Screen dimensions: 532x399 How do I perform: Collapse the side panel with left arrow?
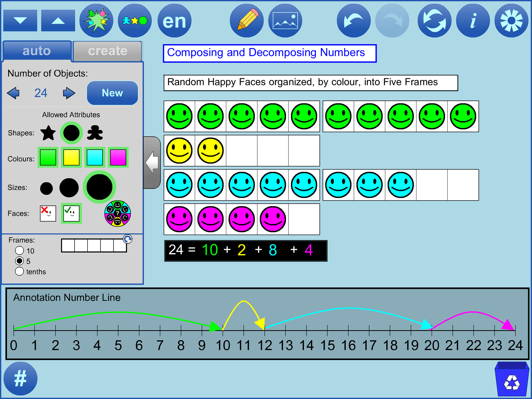(x=152, y=163)
